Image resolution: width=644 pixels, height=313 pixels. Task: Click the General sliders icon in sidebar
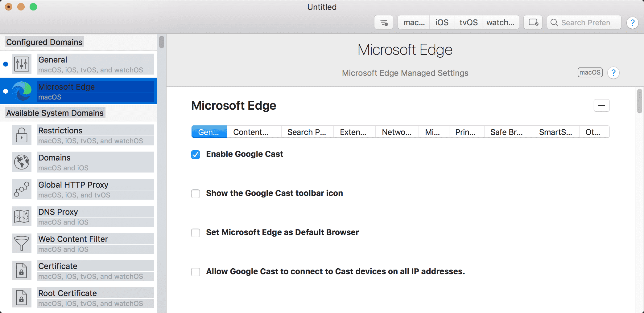[22, 64]
